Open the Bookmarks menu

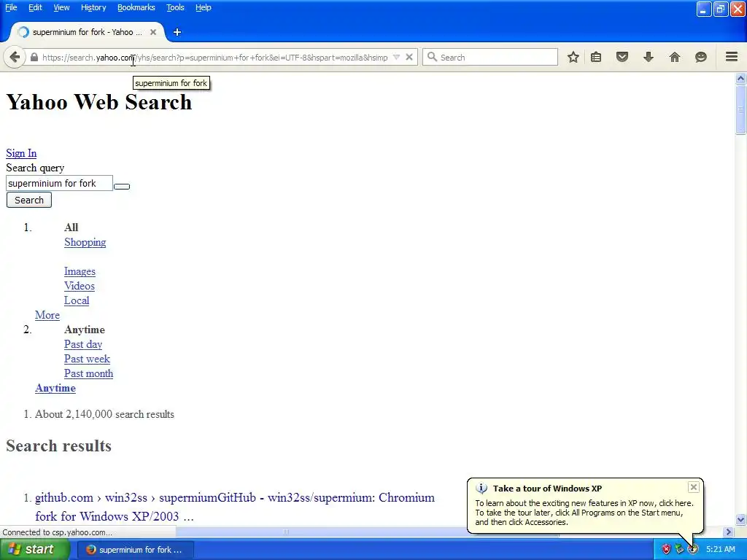136,7
